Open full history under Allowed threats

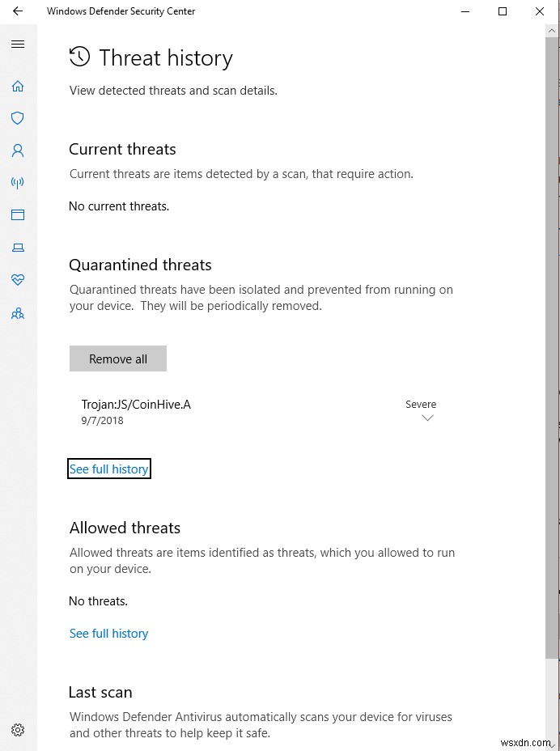click(x=108, y=633)
